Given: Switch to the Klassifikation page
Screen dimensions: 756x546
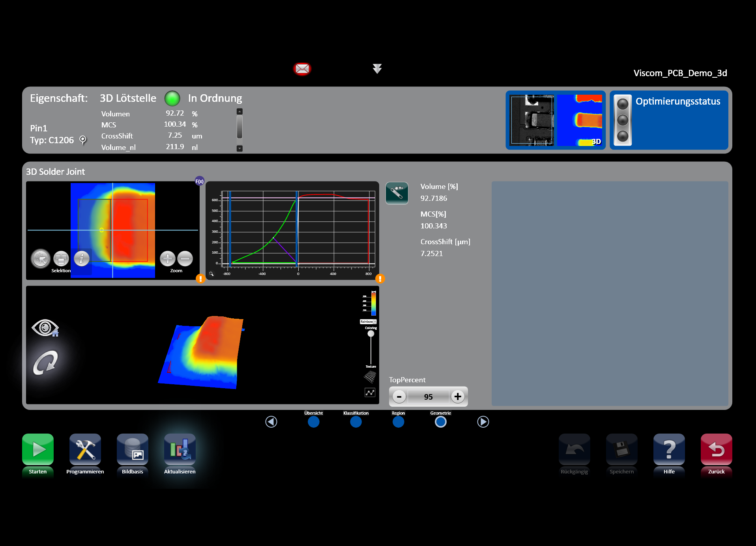Looking at the screenshot, I should (356, 422).
